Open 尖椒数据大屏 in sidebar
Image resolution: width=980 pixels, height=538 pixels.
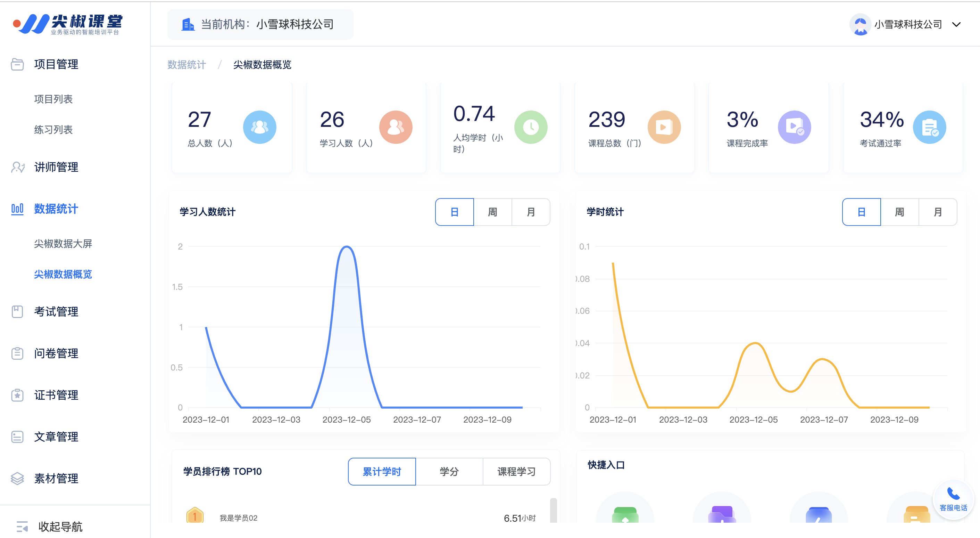pos(63,244)
